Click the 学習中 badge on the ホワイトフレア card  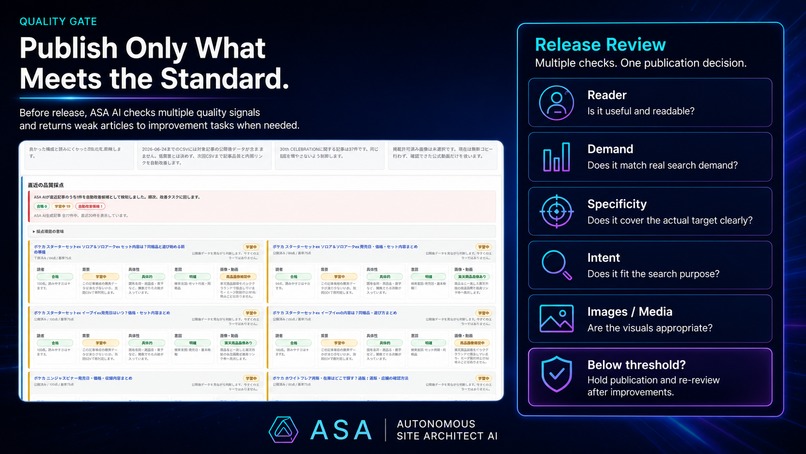[483, 378]
